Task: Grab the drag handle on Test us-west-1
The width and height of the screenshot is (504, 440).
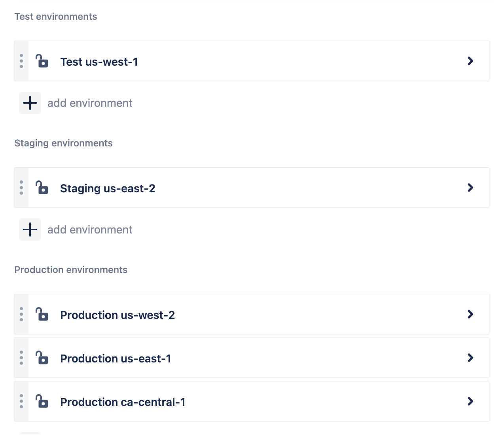Action: pos(21,61)
